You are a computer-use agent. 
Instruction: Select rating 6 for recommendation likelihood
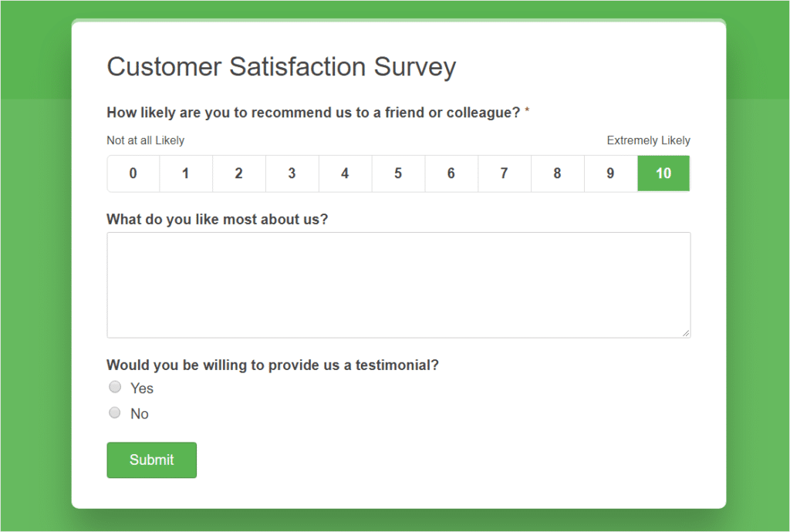(451, 173)
